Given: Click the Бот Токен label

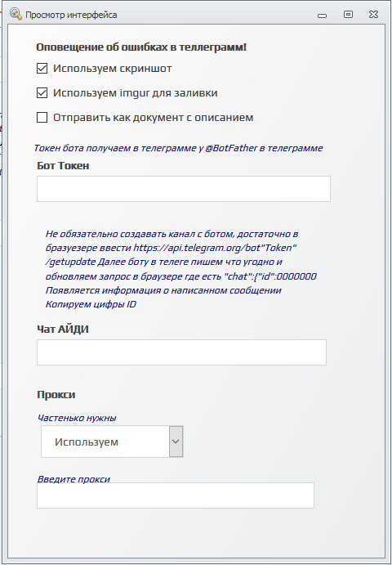Looking at the screenshot, I should 63,166.
